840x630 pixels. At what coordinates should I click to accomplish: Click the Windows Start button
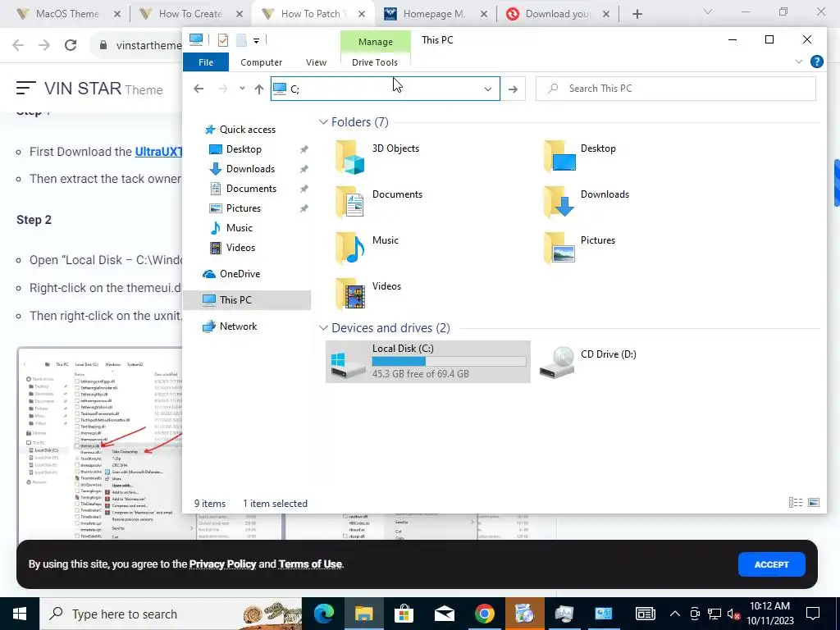(x=20, y=614)
